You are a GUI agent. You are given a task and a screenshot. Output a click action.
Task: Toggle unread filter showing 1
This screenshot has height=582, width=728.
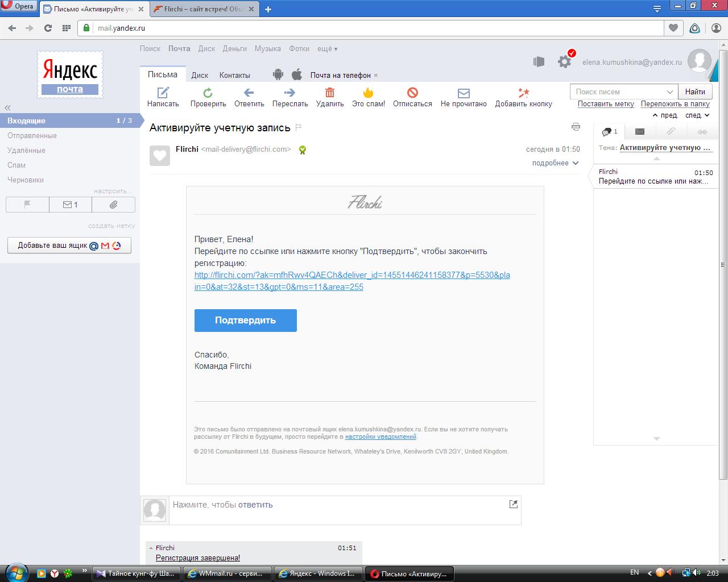pos(71,205)
